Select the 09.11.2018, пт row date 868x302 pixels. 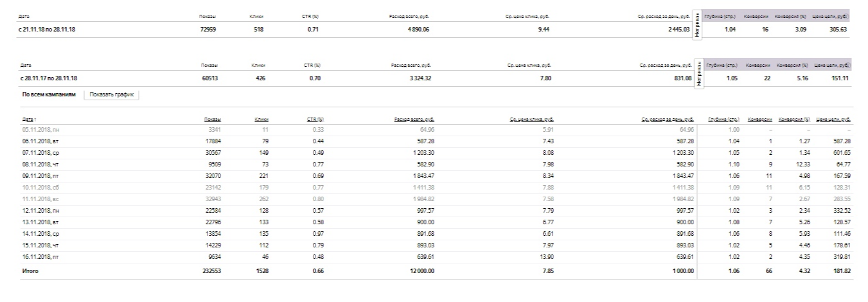[40, 175]
